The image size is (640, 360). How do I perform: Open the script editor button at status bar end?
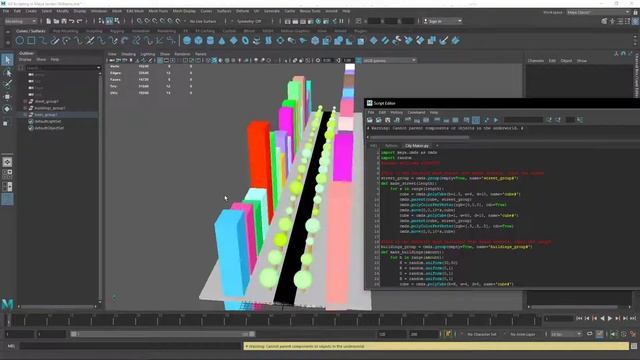point(634,346)
